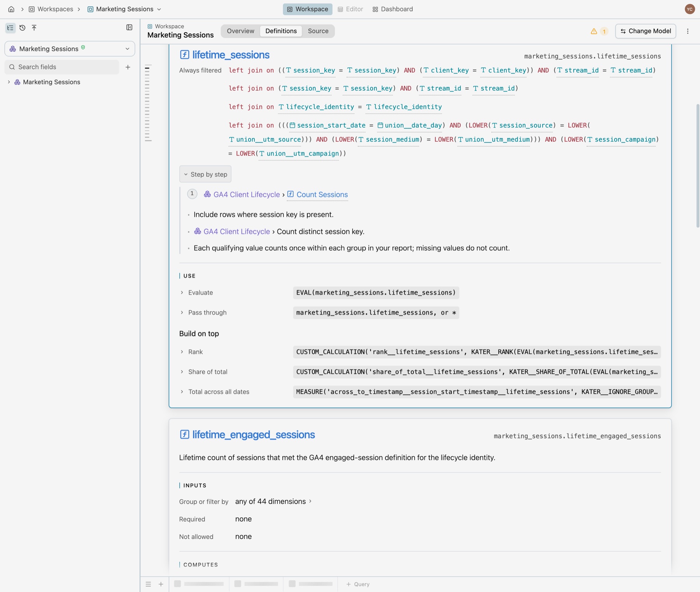The width and height of the screenshot is (700, 592).
Task: Open the history clock icon
Action: 23,28
